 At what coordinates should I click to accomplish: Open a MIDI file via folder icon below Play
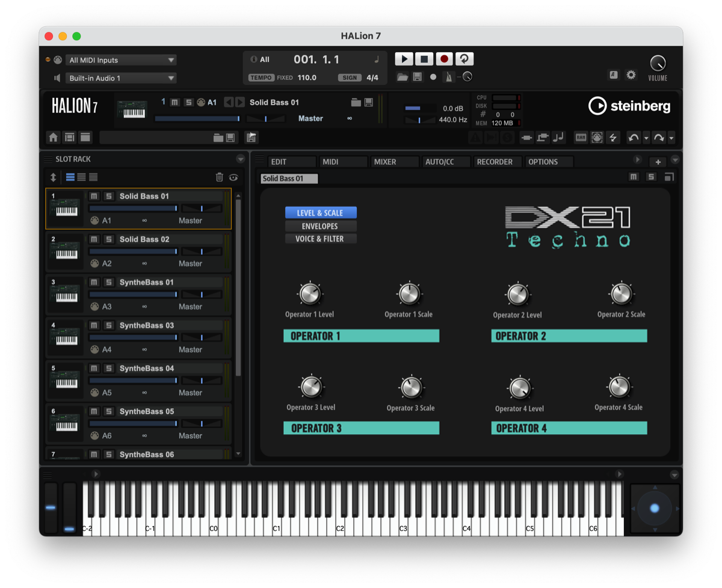coord(403,77)
